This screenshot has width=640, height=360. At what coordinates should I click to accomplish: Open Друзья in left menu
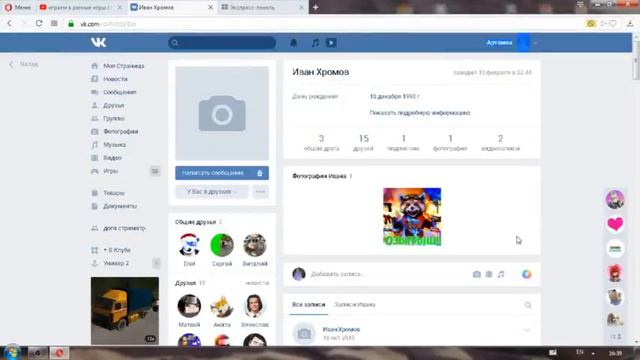coord(113,105)
